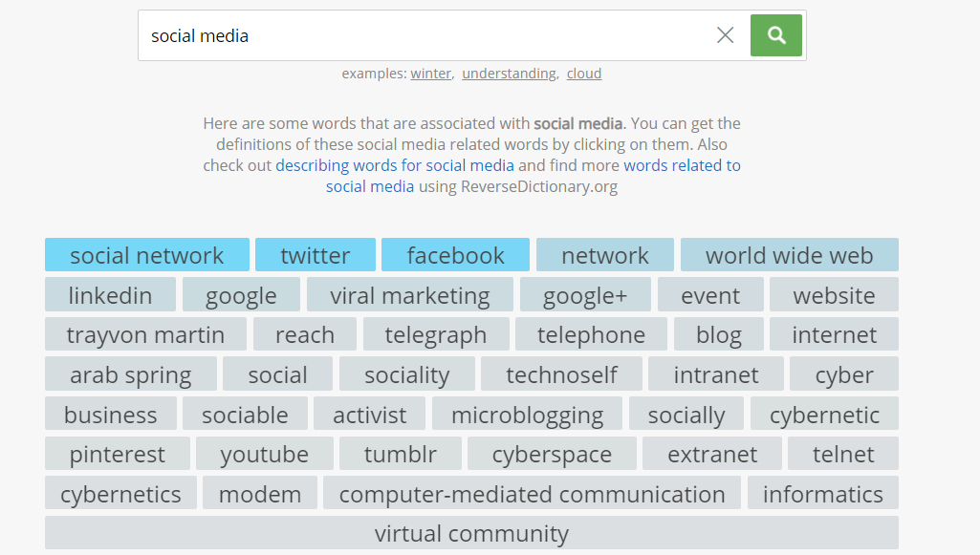The height and width of the screenshot is (555, 980).
Task: Click the 'cyberspace' word tag
Action: [x=552, y=455]
